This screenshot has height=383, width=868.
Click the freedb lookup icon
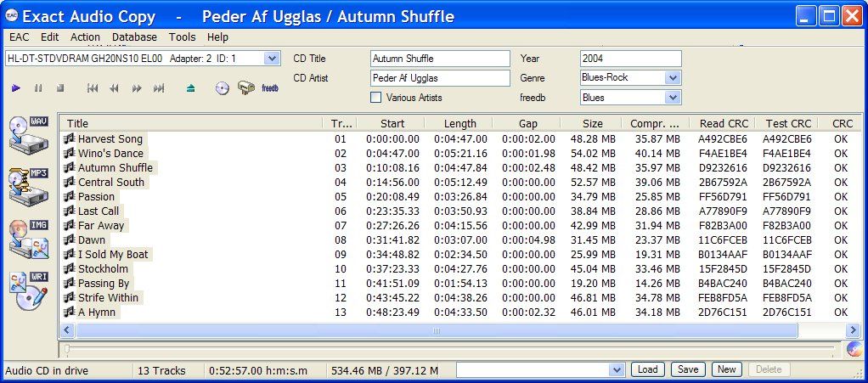[270, 87]
